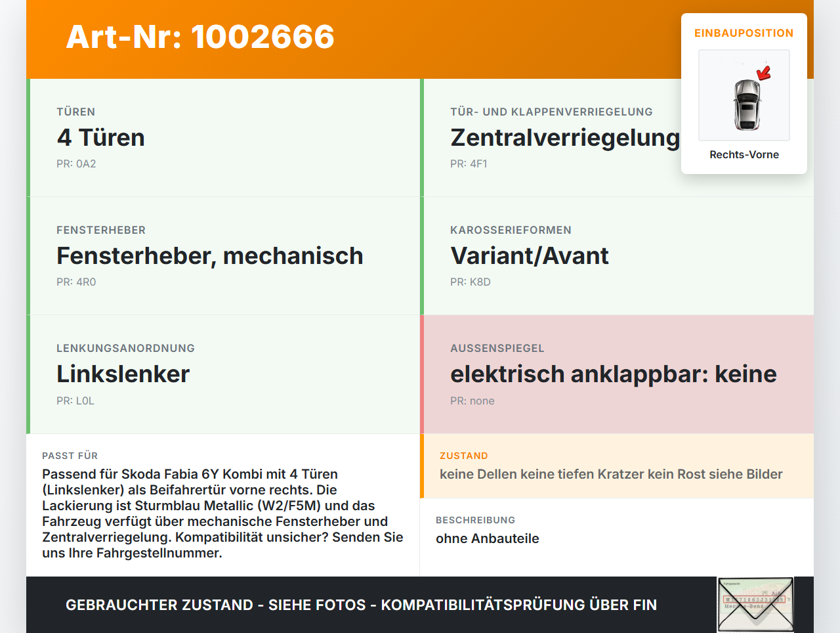Expand the Passt für description section
This screenshot has width=840, height=633.
click(223, 506)
